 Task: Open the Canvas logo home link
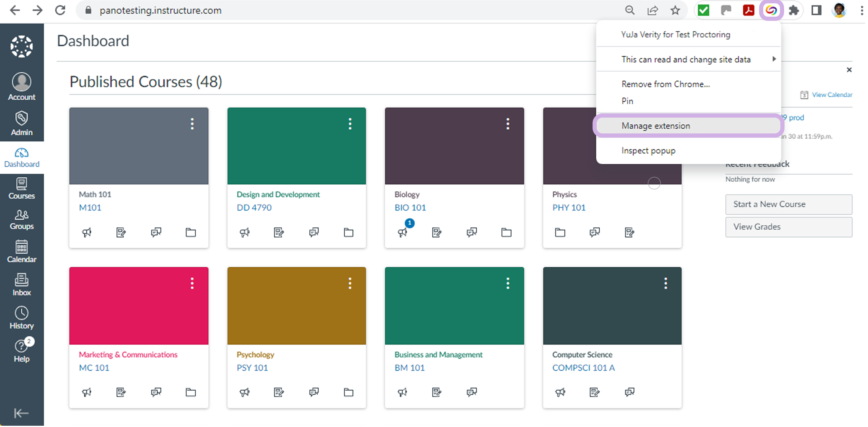click(x=22, y=46)
